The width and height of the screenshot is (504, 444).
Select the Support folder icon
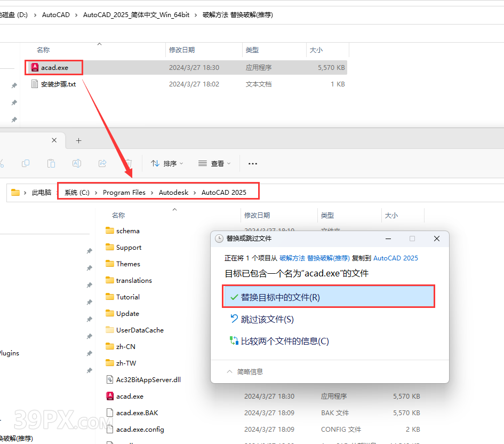point(110,247)
